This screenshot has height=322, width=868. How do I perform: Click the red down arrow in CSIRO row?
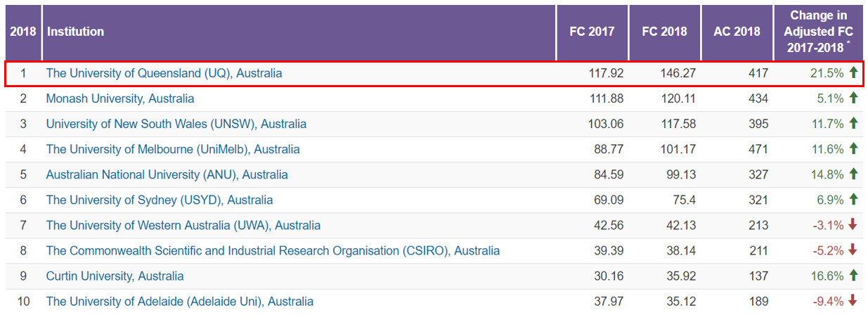(x=853, y=250)
